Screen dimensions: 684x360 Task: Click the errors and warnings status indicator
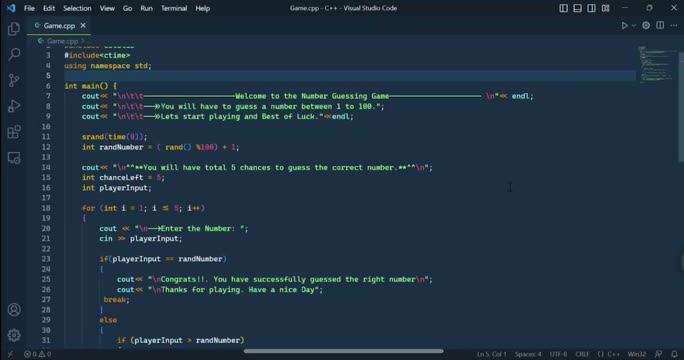(x=37, y=354)
